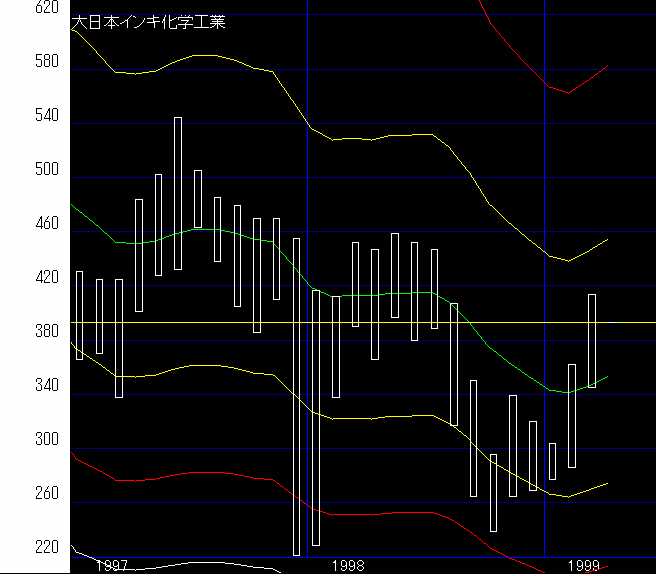
Task: Click the 620 price axis label
Action: click(19, 8)
